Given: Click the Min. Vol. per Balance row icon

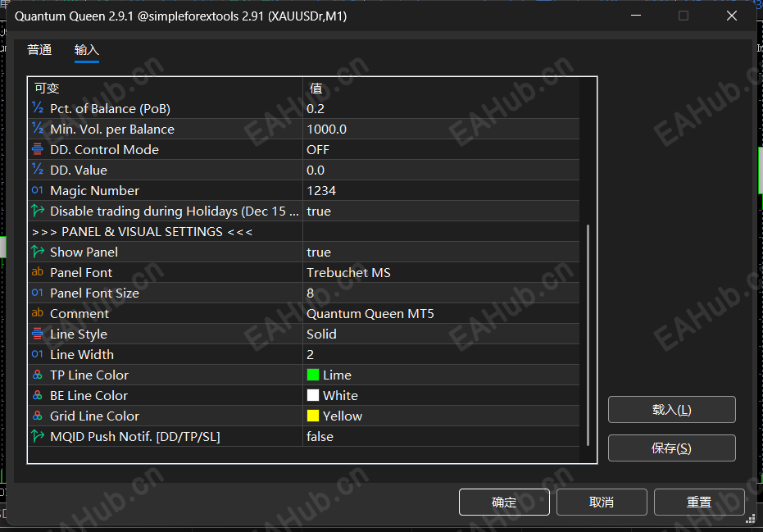Looking at the screenshot, I should (38, 129).
